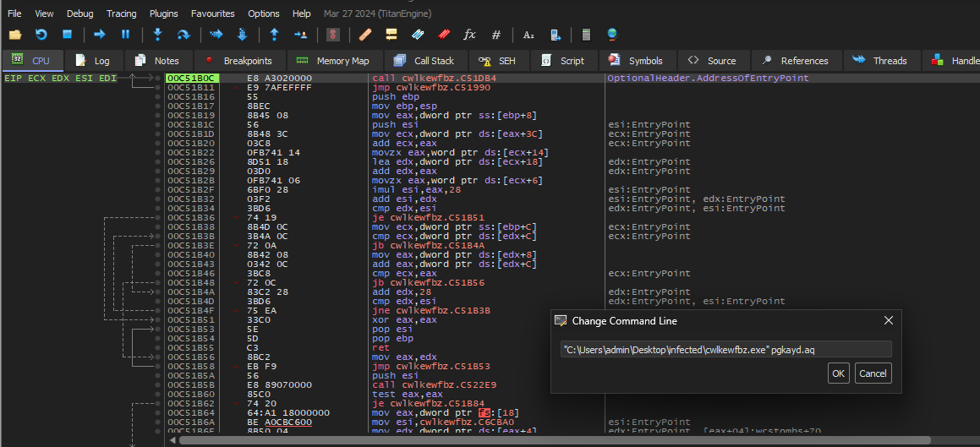The image size is (980, 447).
Task: Click the Execute Till Return up-arrow icon
Action: pos(274,35)
